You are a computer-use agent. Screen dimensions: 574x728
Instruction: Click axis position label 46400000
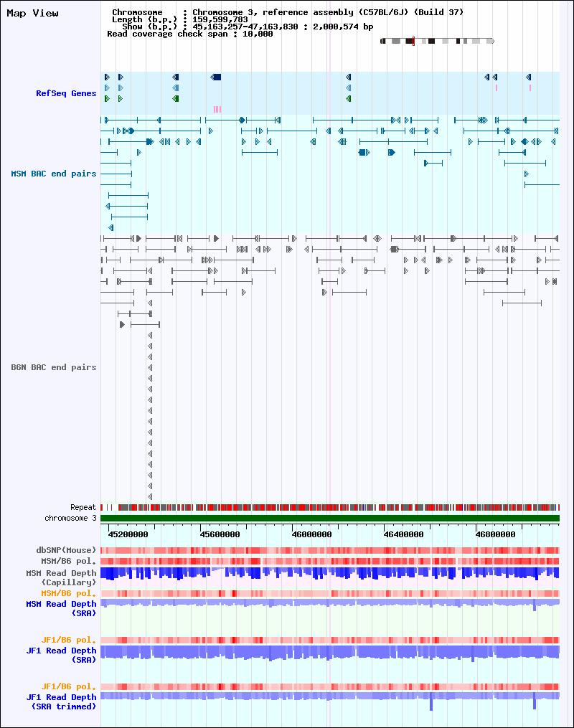[x=403, y=534]
